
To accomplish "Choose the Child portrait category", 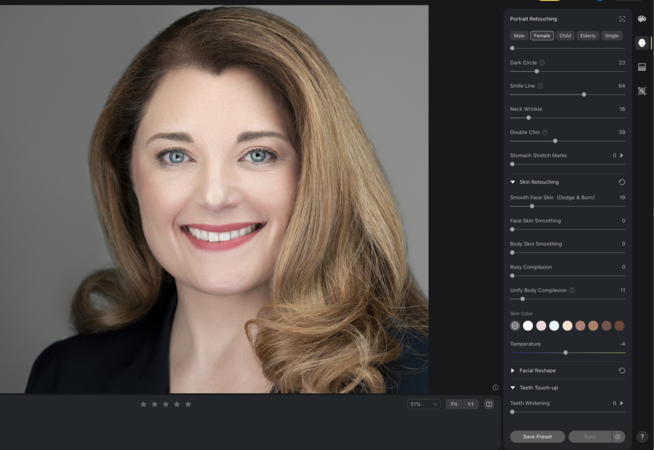I will tap(565, 35).
